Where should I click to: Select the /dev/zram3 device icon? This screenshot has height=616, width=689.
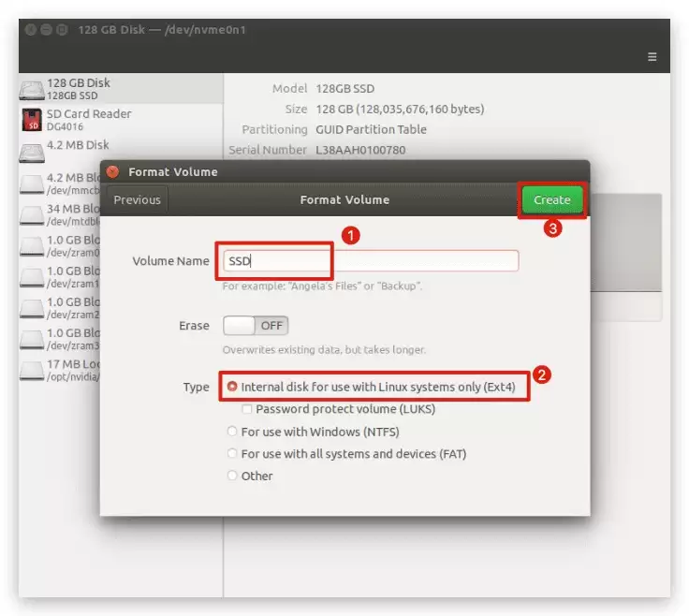click(32, 339)
